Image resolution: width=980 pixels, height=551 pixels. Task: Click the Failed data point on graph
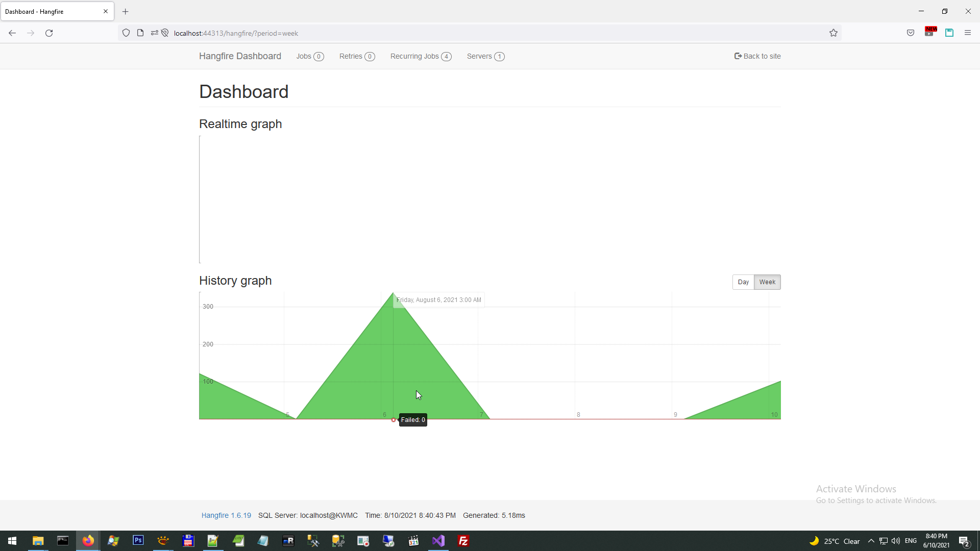pyautogui.click(x=394, y=420)
